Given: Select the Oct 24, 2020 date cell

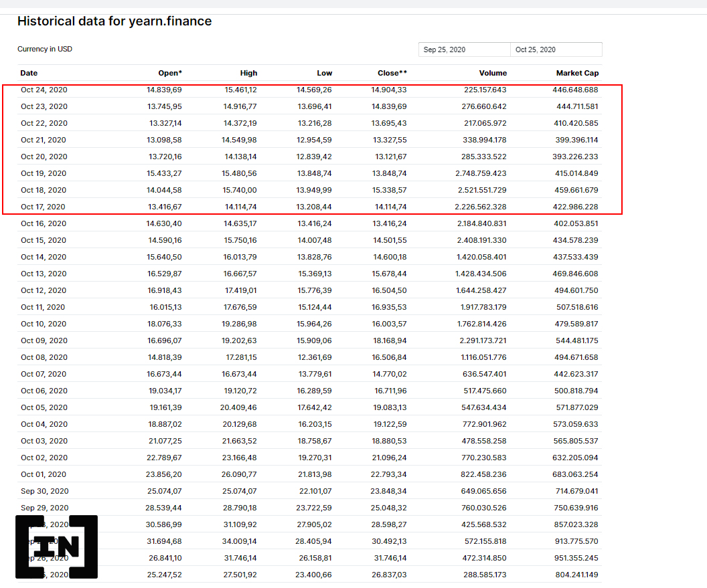Looking at the screenshot, I should click(44, 90).
